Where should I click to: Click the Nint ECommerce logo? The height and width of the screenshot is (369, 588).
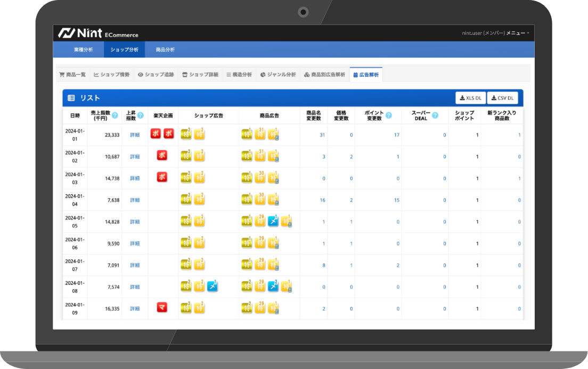coord(98,33)
